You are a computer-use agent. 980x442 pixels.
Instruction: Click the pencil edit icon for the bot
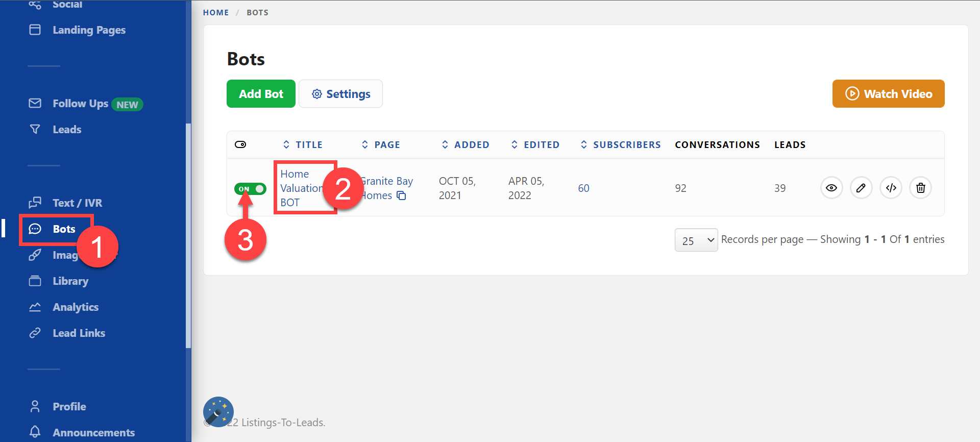[861, 188]
